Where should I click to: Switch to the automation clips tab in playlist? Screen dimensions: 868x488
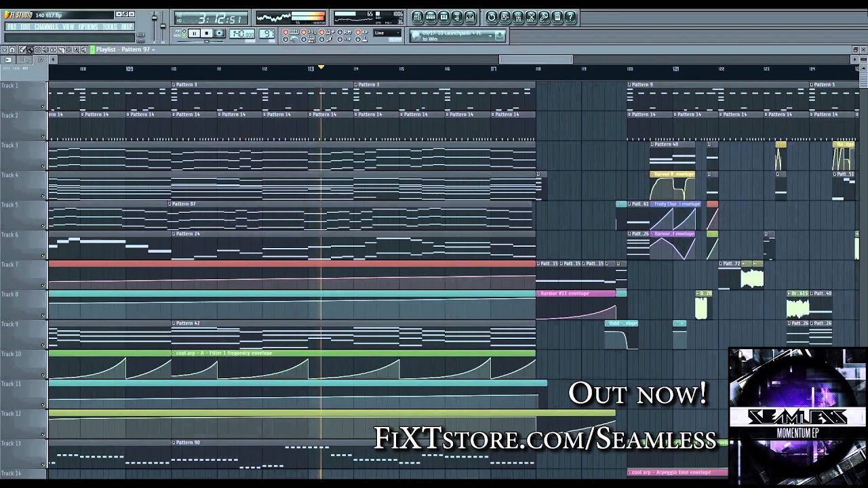click(x=24, y=60)
